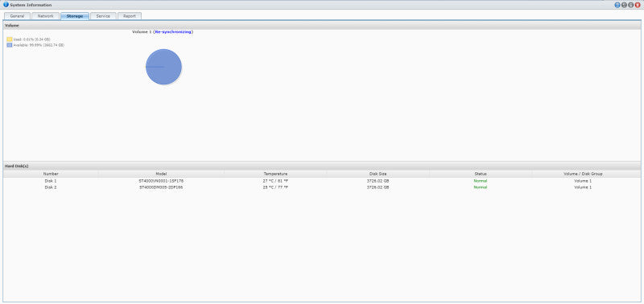This screenshot has height=304, width=644.
Task: Sort by the Model column header
Action: (x=162, y=174)
